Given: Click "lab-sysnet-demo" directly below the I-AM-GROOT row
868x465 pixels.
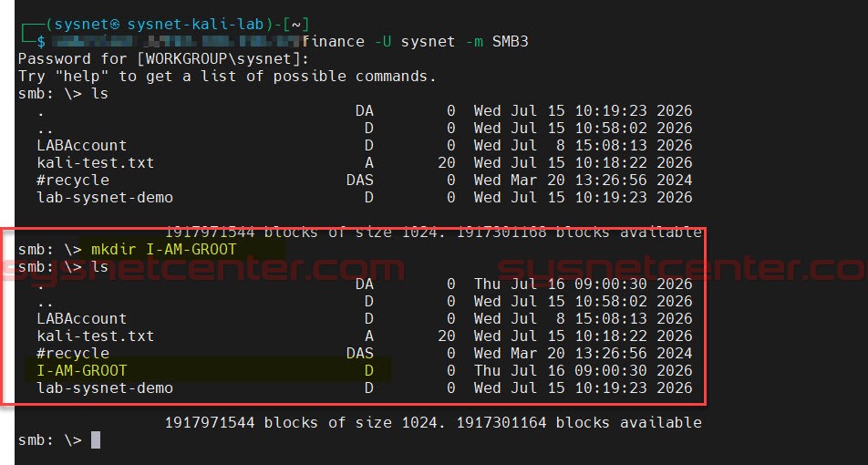Looking at the screenshot, I should coord(105,387).
